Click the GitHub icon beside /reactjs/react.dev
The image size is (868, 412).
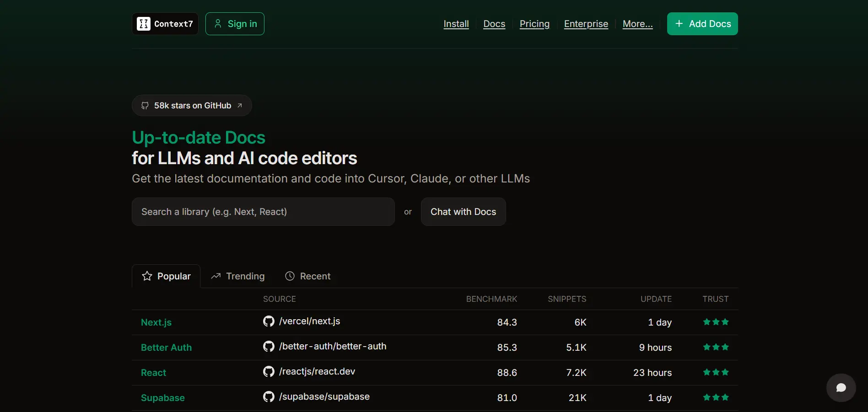(269, 372)
